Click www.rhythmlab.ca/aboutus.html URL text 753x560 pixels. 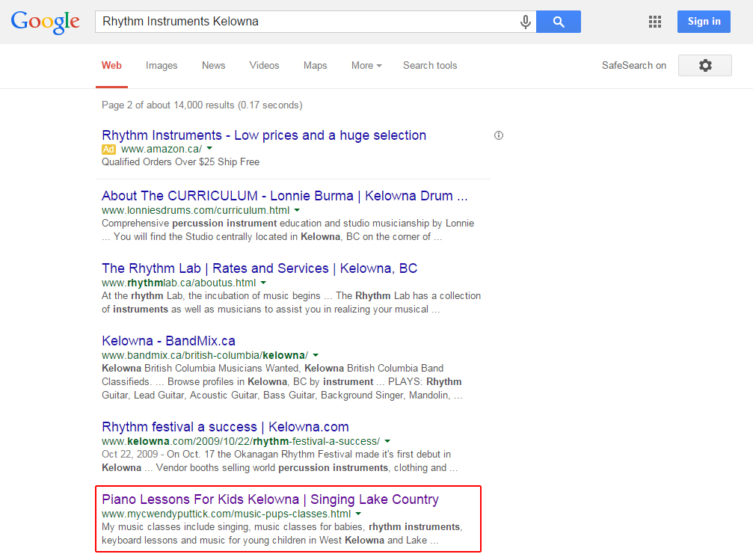tap(179, 283)
